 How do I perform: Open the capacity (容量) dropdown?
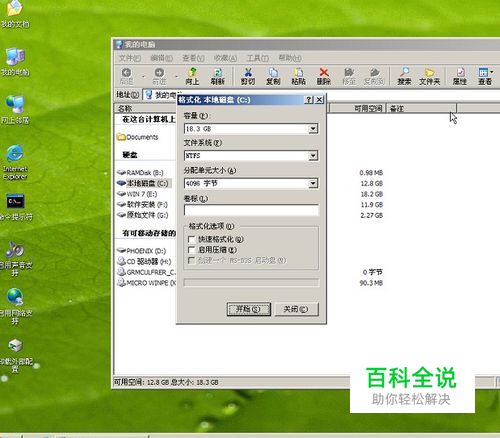(313, 129)
